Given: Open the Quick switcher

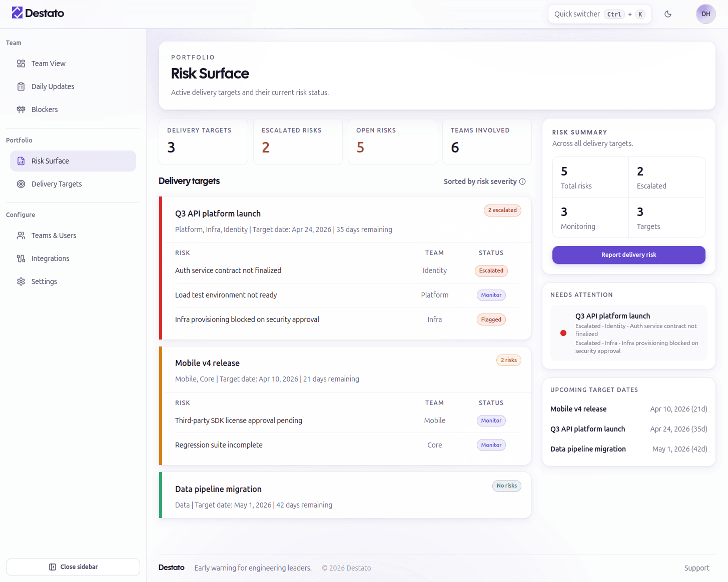Looking at the screenshot, I should pyautogui.click(x=599, y=14).
